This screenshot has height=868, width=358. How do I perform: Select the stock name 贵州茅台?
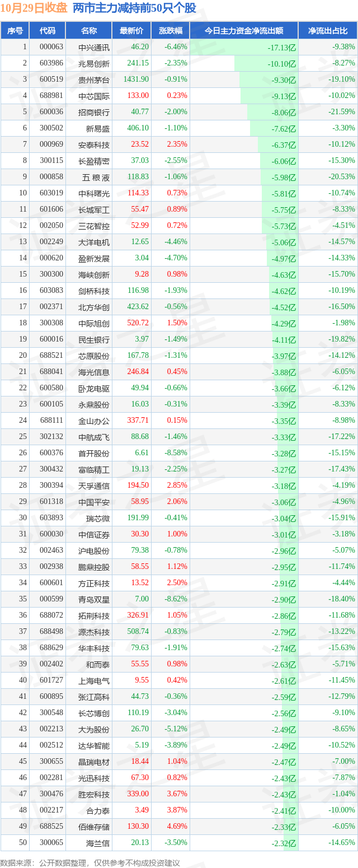[94, 80]
